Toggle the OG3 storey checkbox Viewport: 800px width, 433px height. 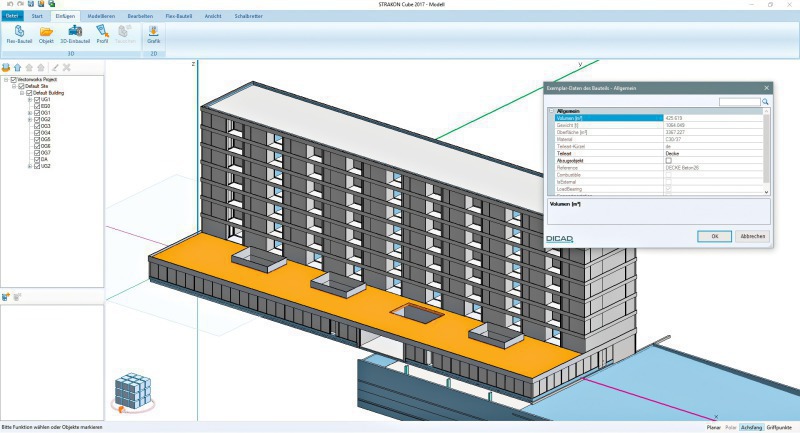tap(37, 126)
